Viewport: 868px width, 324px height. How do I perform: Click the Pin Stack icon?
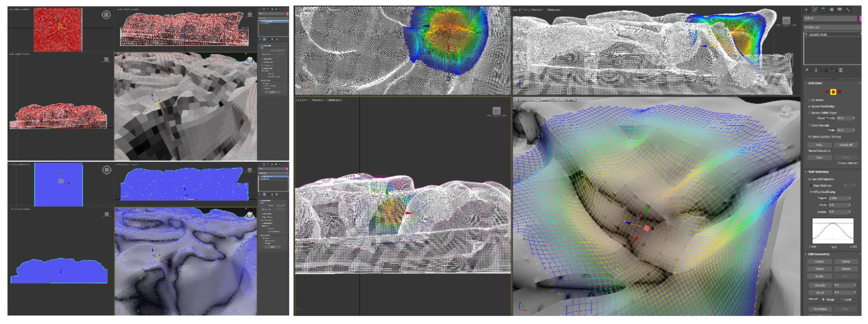[807, 71]
